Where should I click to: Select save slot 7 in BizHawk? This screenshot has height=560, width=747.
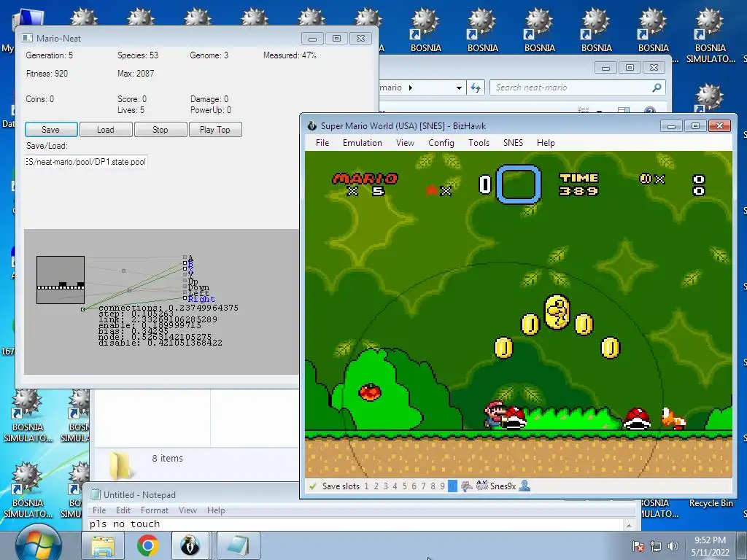click(x=424, y=486)
